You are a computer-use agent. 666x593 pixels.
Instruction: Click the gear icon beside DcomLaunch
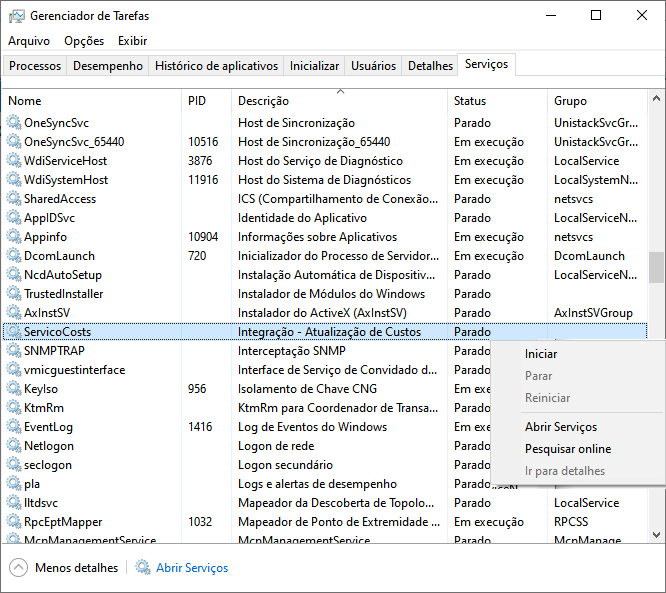coord(14,256)
